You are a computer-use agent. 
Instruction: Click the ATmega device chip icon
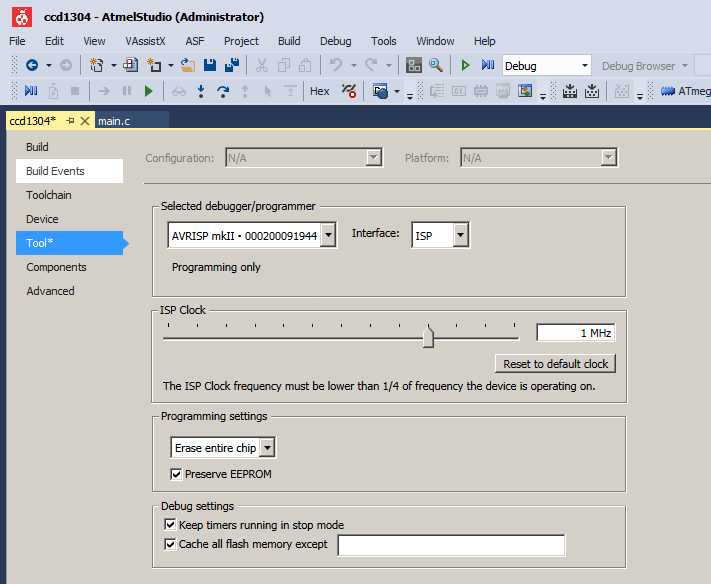[x=668, y=91]
